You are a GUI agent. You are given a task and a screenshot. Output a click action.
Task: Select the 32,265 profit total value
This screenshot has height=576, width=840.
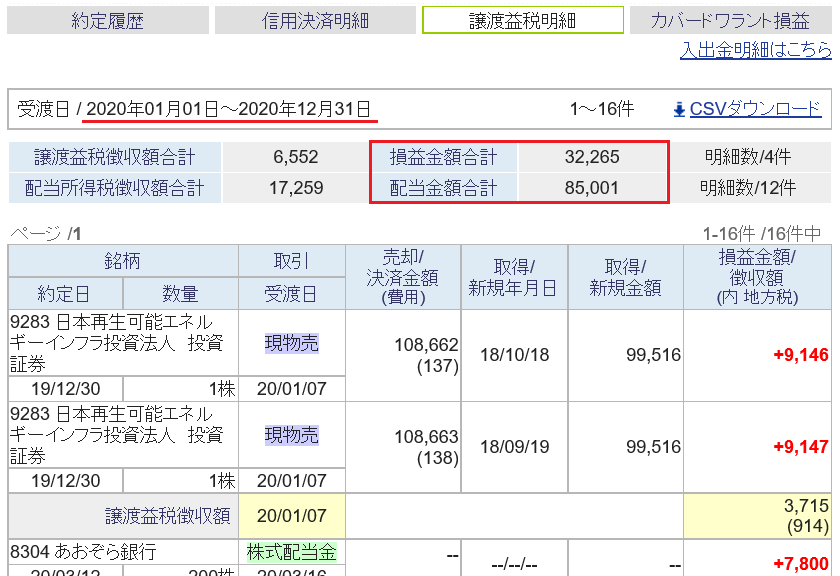(x=592, y=157)
